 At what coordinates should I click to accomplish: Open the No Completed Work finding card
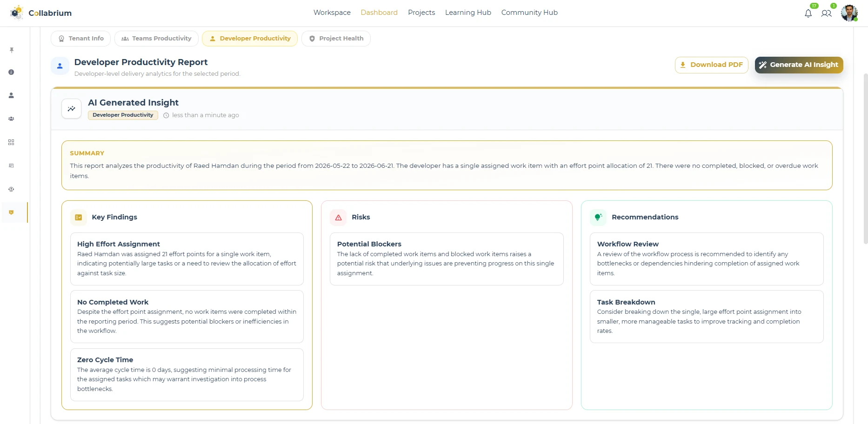coord(187,317)
